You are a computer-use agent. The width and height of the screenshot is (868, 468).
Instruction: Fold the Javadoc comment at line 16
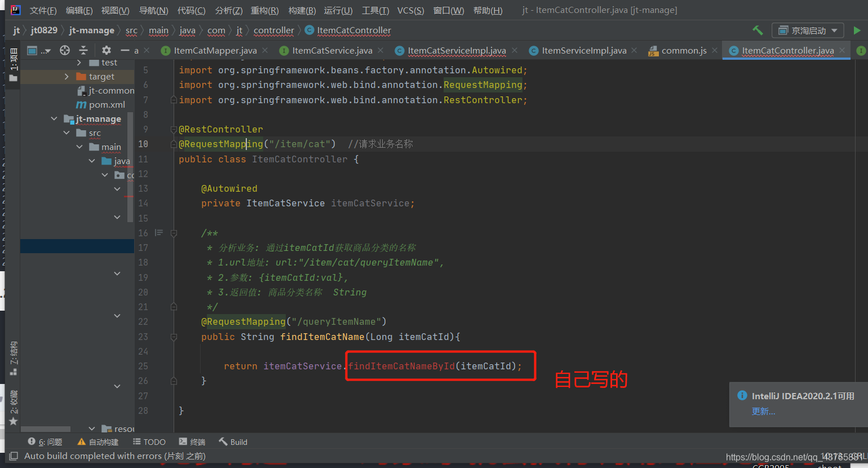(x=174, y=233)
